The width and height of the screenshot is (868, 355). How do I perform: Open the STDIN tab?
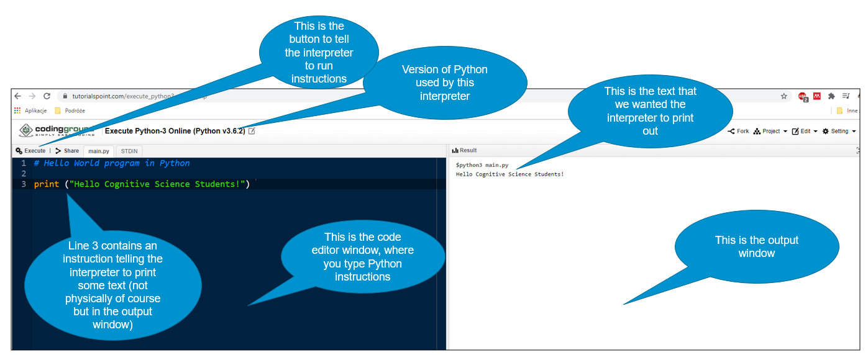click(x=129, y=151)
